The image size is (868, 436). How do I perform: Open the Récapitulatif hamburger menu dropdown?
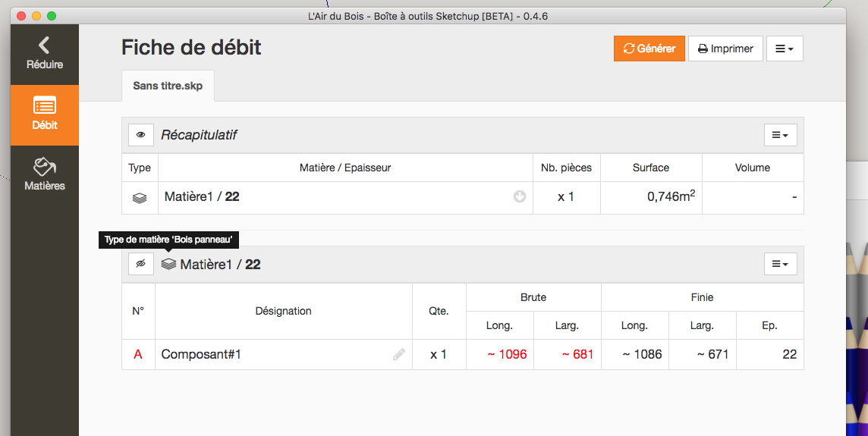point(780,135)
